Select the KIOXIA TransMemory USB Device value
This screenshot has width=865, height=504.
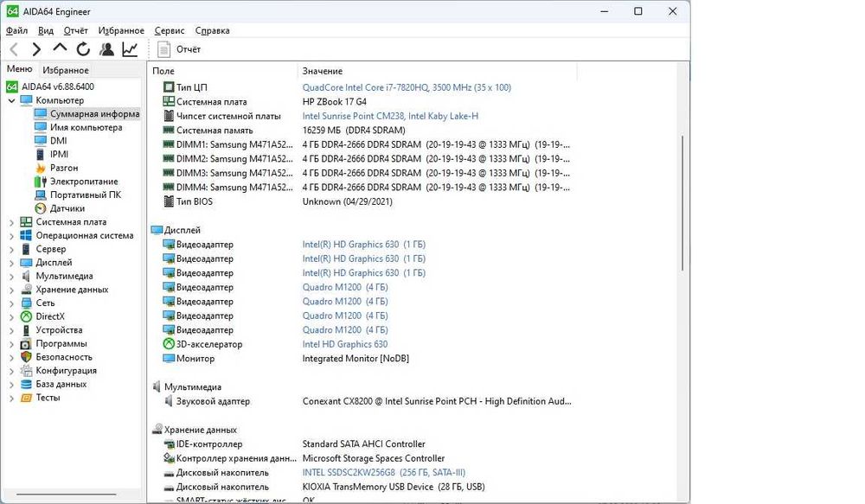[x=394, y=487]
